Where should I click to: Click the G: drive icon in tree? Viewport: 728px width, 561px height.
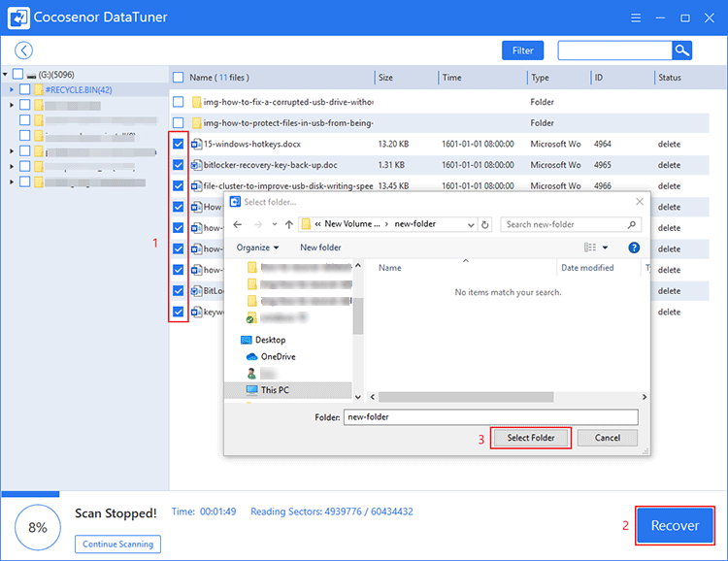coord(32,76)
